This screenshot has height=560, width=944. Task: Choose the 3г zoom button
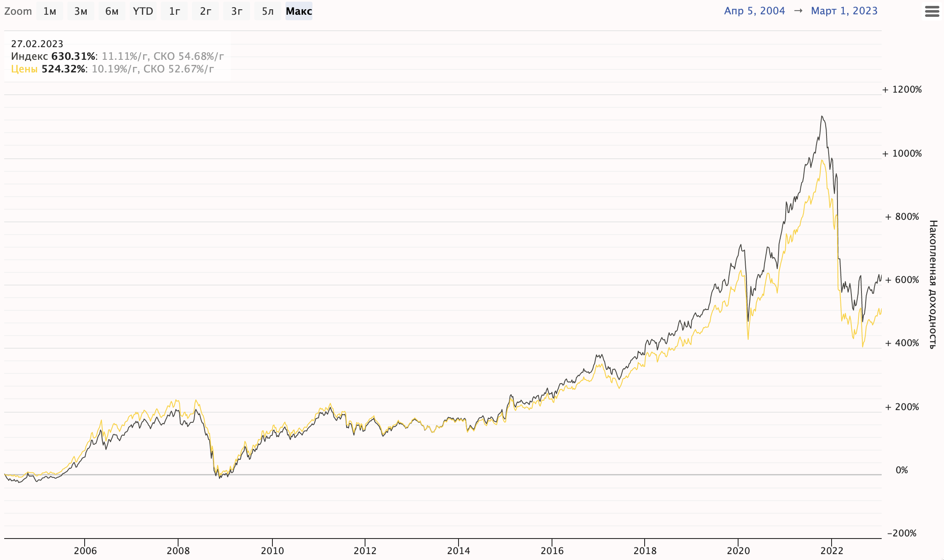(x=237, y=11)
